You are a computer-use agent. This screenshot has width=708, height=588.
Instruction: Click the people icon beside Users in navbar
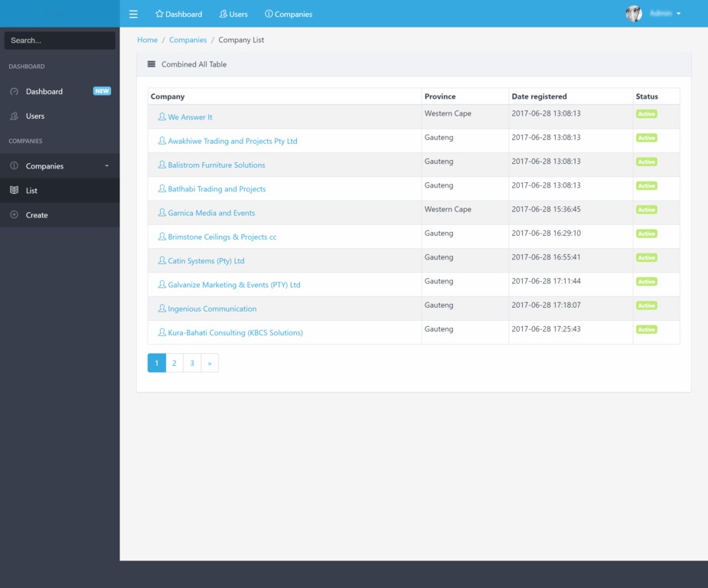pyautogui.click(x=223, y=14)
